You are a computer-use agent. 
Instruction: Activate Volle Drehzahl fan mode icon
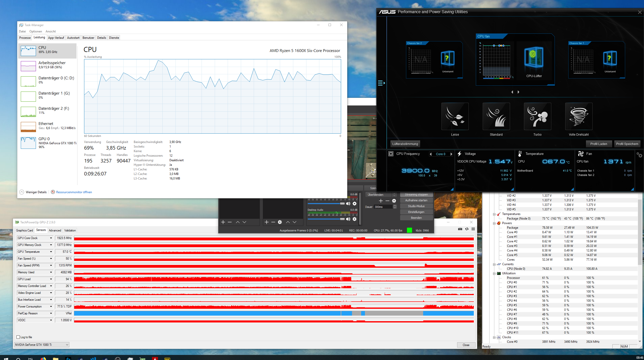579,116
